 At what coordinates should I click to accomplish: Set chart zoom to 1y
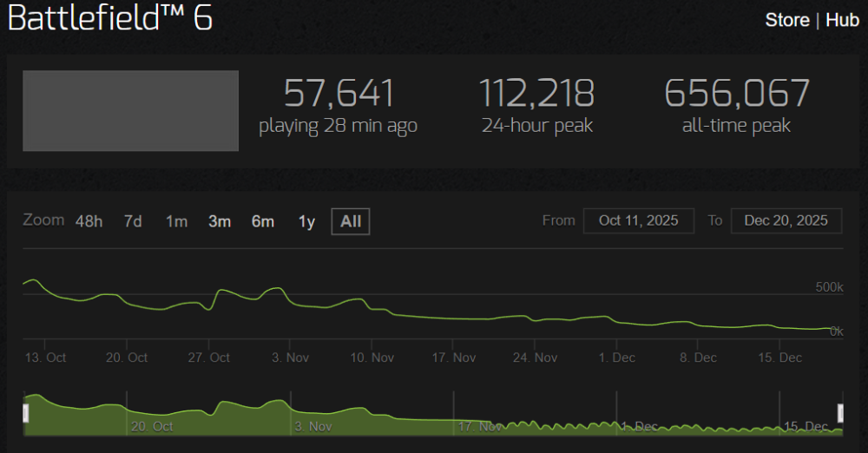306,221
